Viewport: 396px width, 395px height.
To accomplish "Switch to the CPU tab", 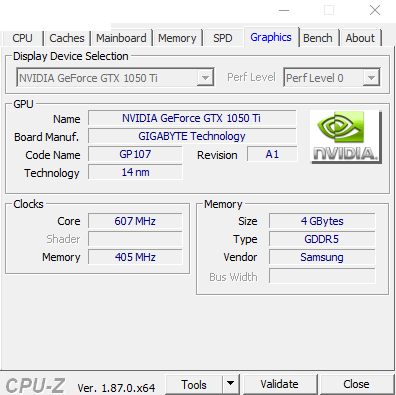I will click(x=23, y=38).
